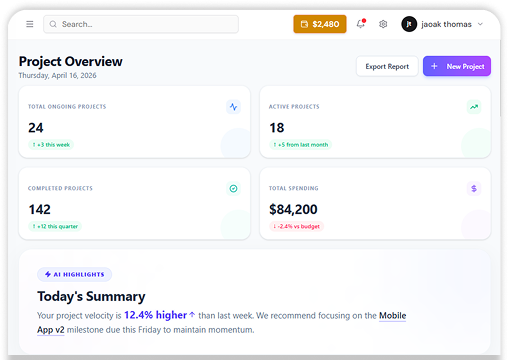Click the '142' completed projects value
The height and width of the screenshot is (360, 509).
pyautogui.click(x=40, y=209)
